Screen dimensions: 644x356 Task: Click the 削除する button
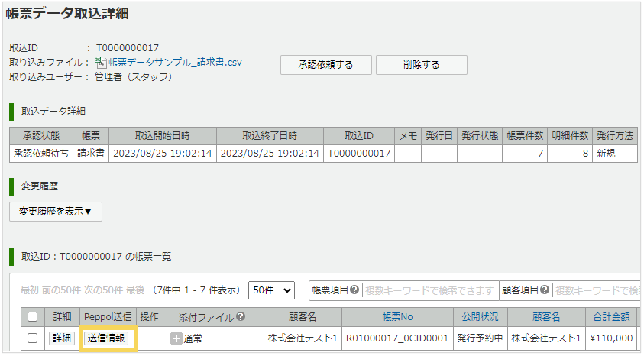click(422, 65)
